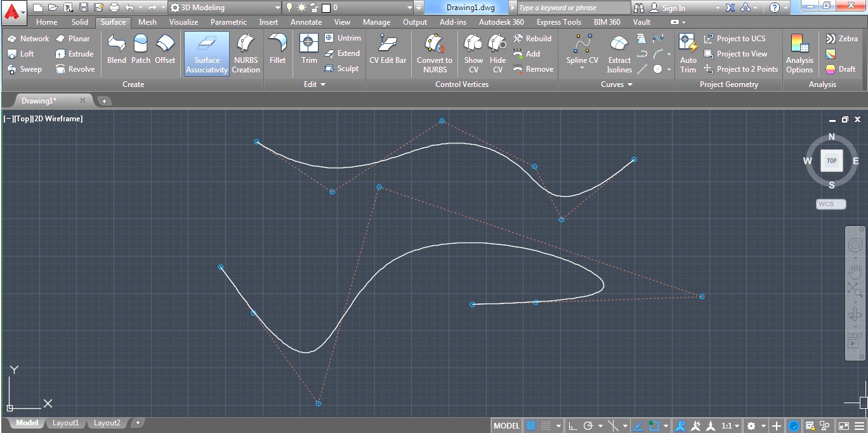Click the keyword search field
This screenshot has height=433, width=868.
[573, 8]
